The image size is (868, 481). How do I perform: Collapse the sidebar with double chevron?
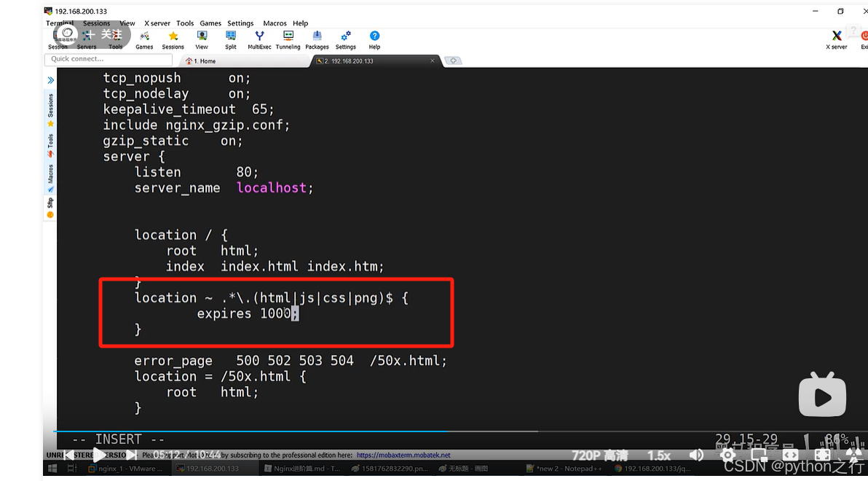click(50, 80)
